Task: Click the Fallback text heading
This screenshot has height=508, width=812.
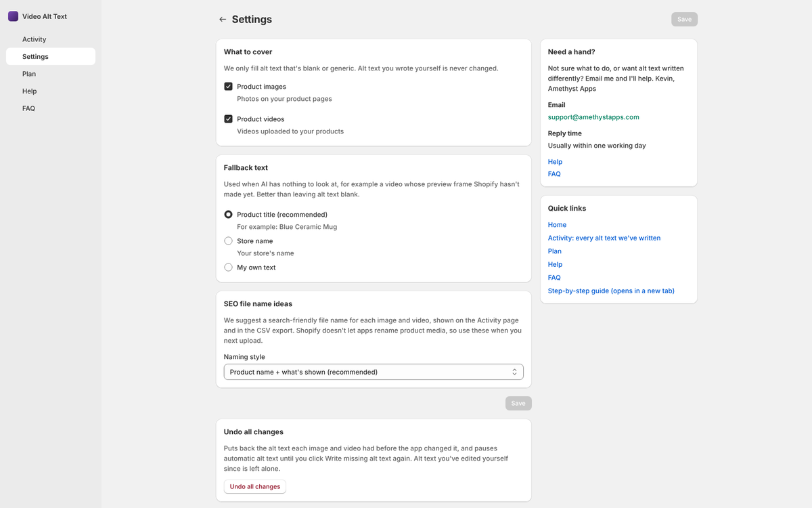Action: pos(246,168)
